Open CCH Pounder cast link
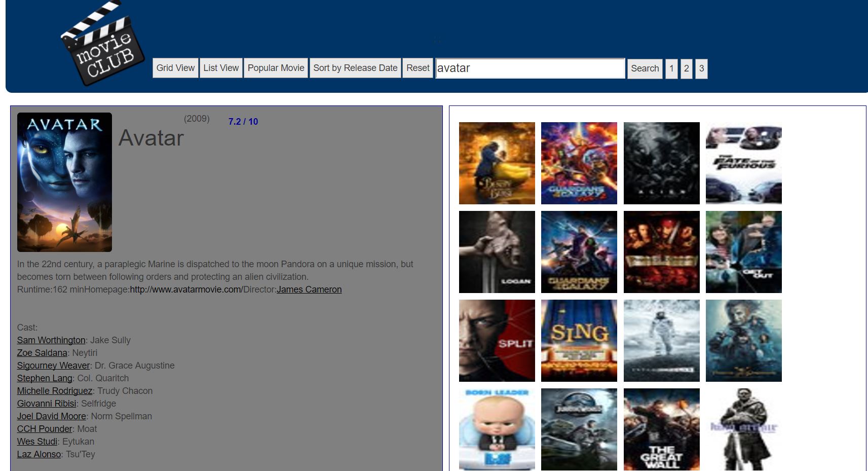The height and width of the screenshot is (471, 868). (x=45, y=429)
